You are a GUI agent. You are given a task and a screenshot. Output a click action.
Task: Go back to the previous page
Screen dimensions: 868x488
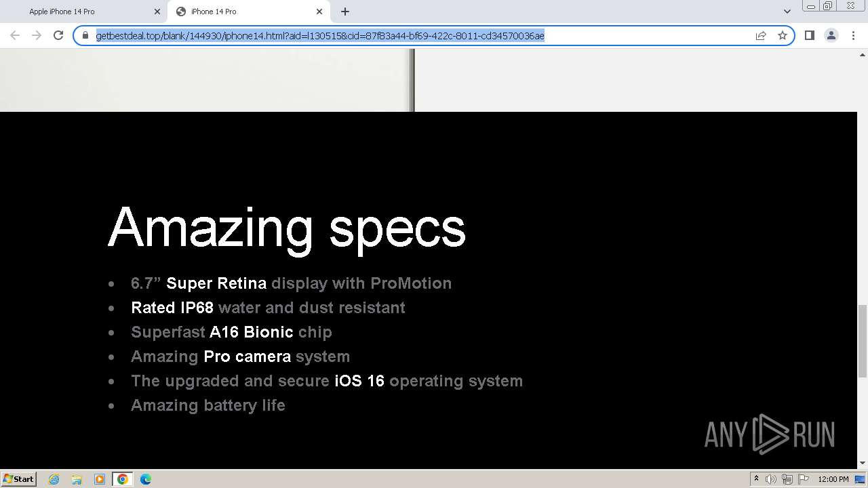[x=15, y=35]
